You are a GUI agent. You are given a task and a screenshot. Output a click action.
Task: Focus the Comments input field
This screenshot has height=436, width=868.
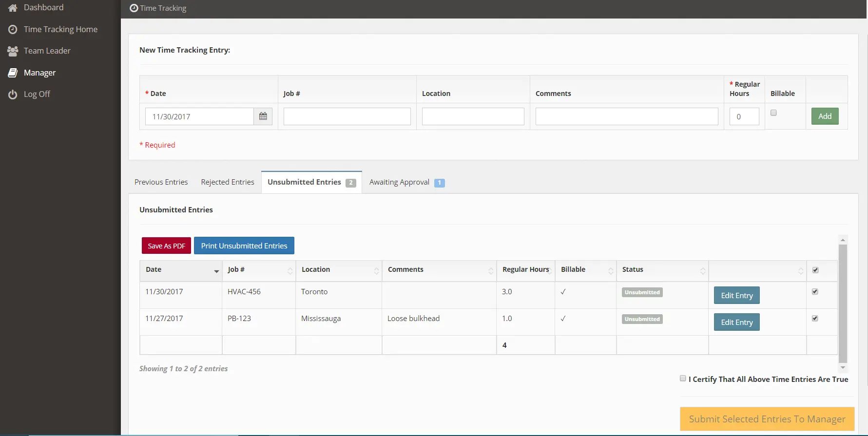pos(626,117)
